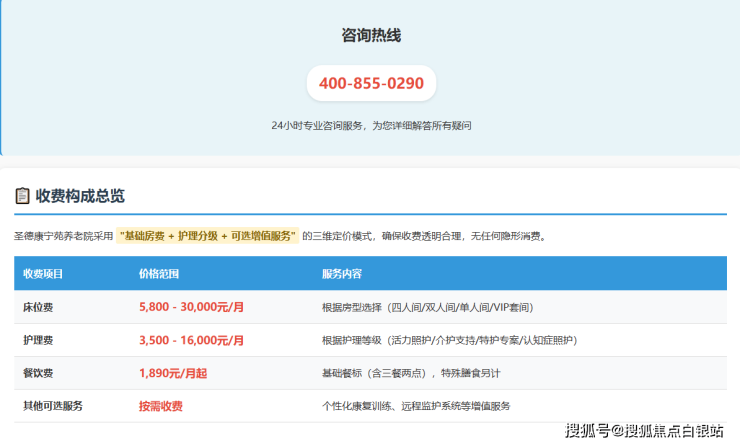The height and width of the screenshot is (446, 740).
Task: Select the 床位费 row label
Action: pos(38,307)
